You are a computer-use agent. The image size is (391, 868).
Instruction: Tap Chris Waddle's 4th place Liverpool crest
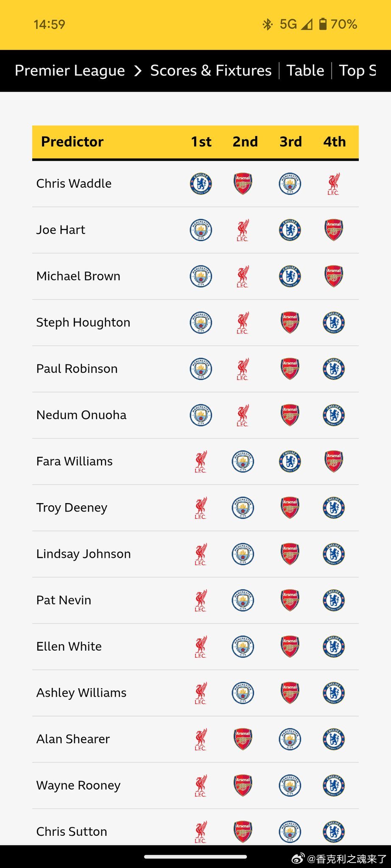pos(334,184)
